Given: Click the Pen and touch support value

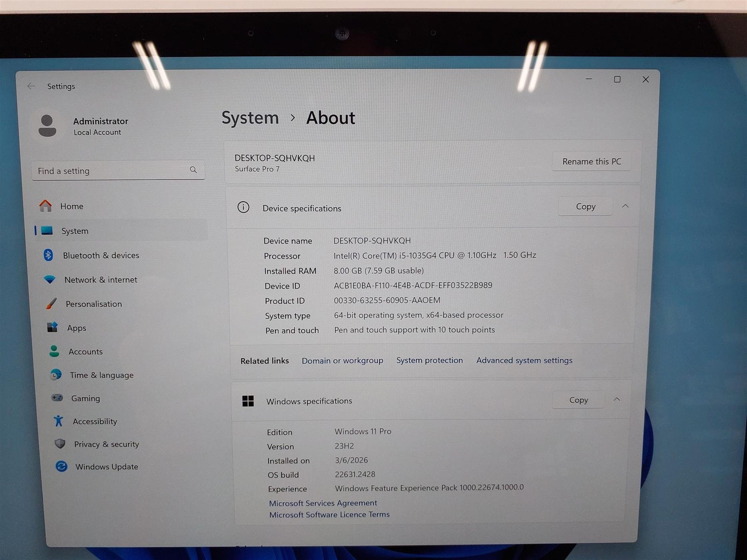Looking at the screenshot, I should pos(415,329).
